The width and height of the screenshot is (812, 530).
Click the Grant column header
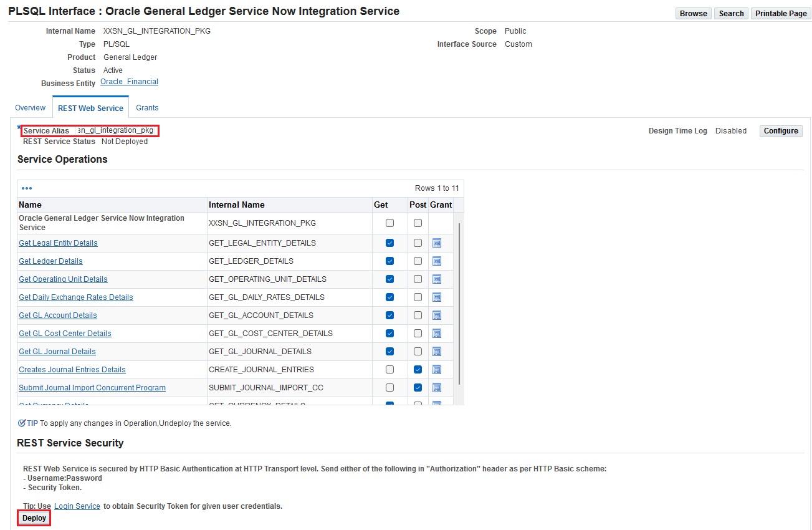tap(441, 205)
